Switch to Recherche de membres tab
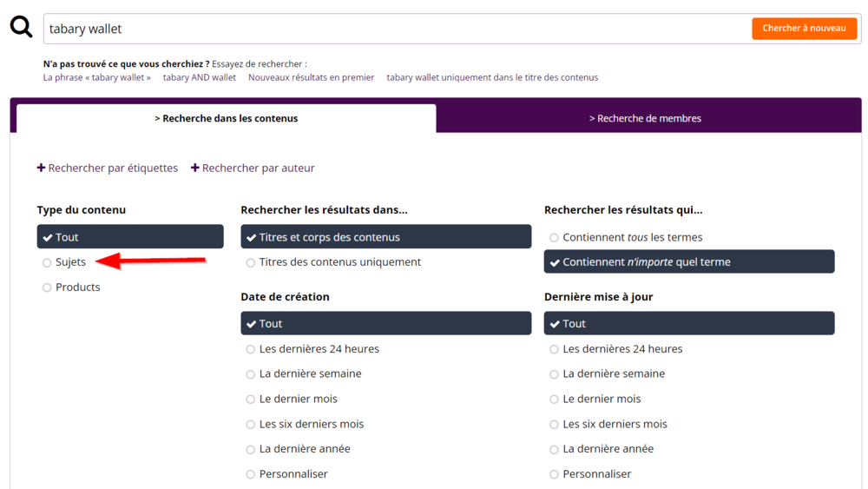This screenshot has height=489, width=868. pyautogui.click(x=645, y=118)
